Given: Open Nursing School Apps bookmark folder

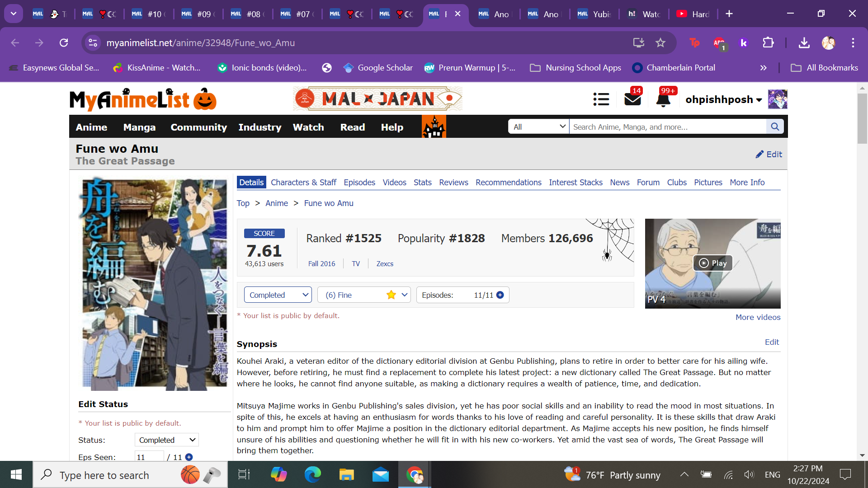Looking at the screenshot, I should tap(575, 68).
